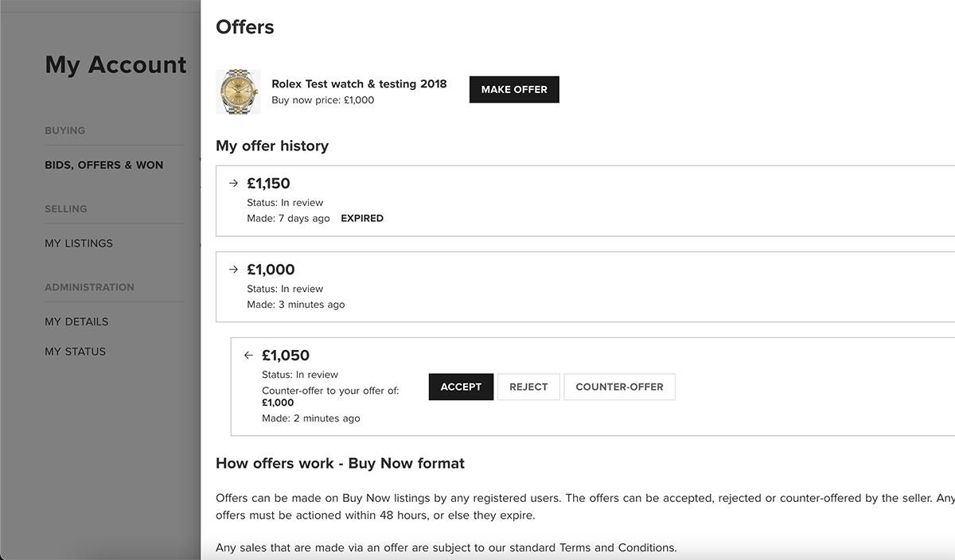Image resolution: width=955 pixels, height=560 pixels.
Task: Open Bids, Offers & Won in the sidebar
Action: point(104,165)
